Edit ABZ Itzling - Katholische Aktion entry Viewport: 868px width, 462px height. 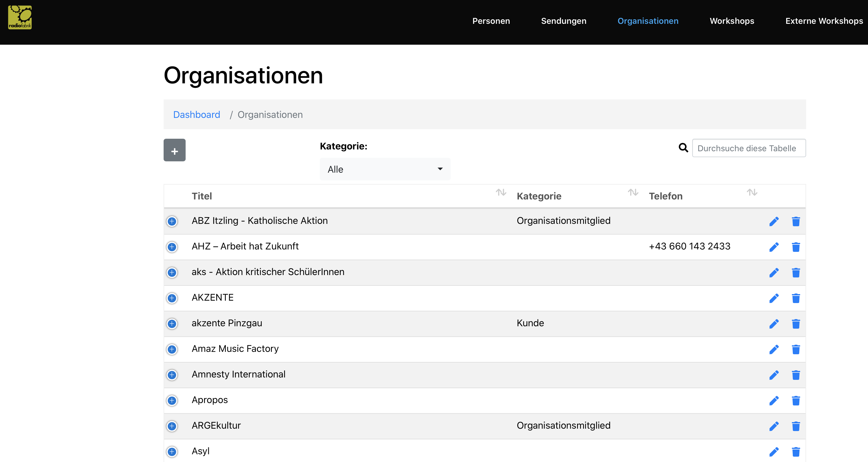pos(774,221)
